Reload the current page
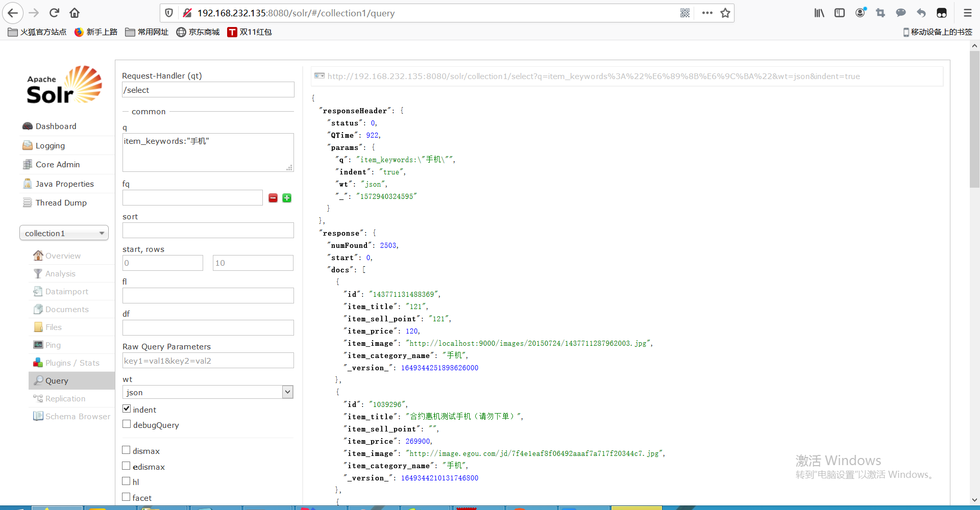The height and width of the screenshot is (510, 980). 55,13
